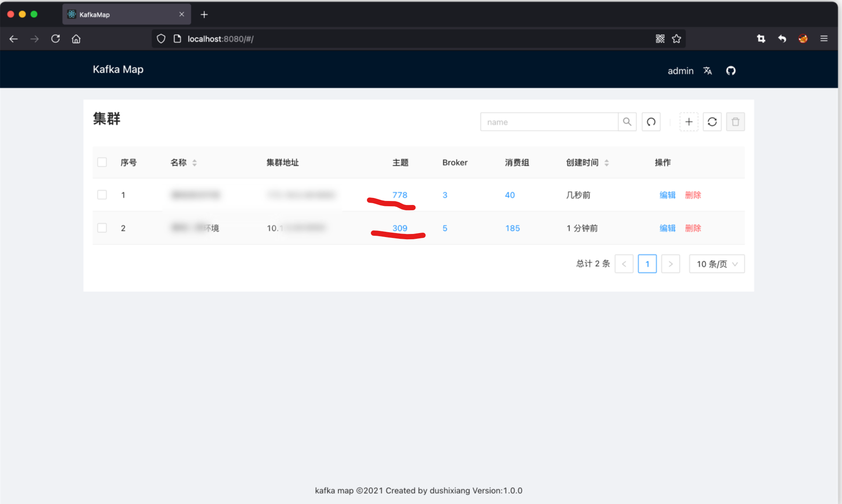Open the admin user menu

(x=681, y=71)
